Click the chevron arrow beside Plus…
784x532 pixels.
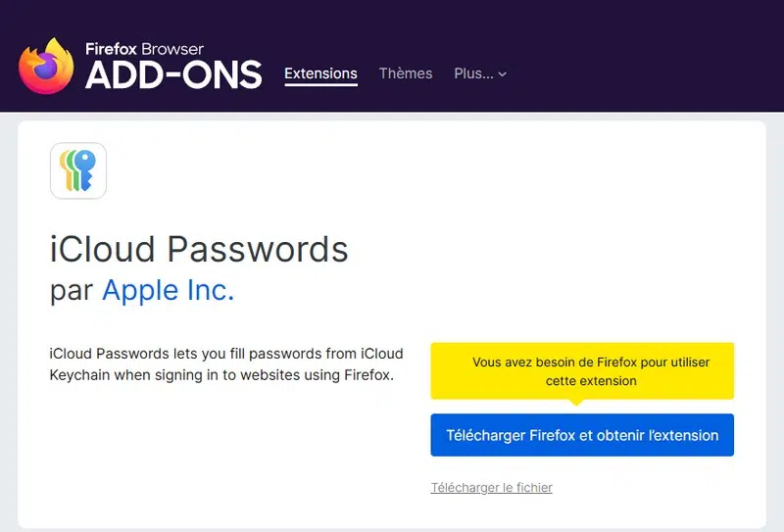(503, 74)
